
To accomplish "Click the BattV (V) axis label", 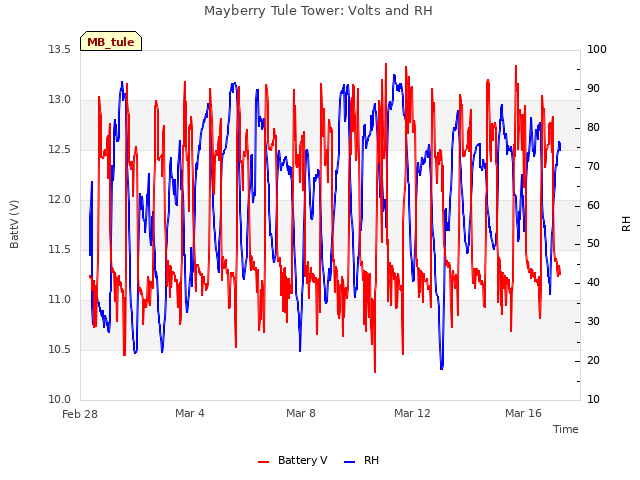I will (14, 224).
